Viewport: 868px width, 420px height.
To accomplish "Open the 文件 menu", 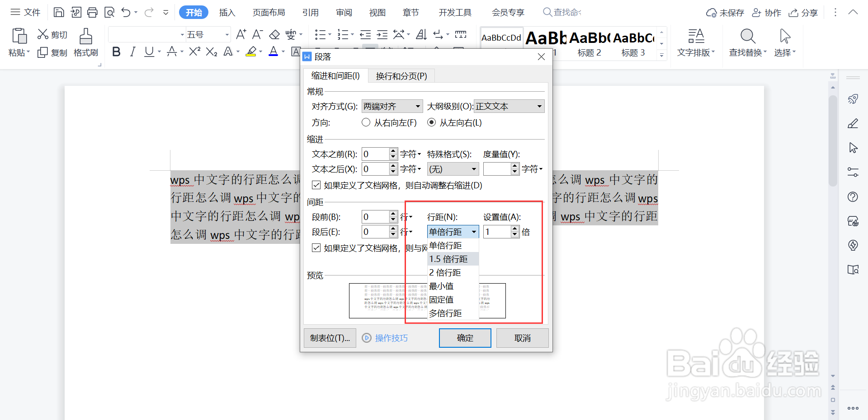I will pyautogui.click(x=25, y=12).
